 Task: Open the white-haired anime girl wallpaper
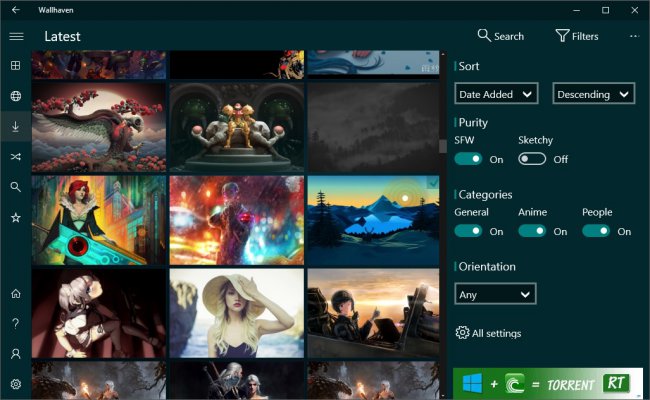click(x=99, y=313)
